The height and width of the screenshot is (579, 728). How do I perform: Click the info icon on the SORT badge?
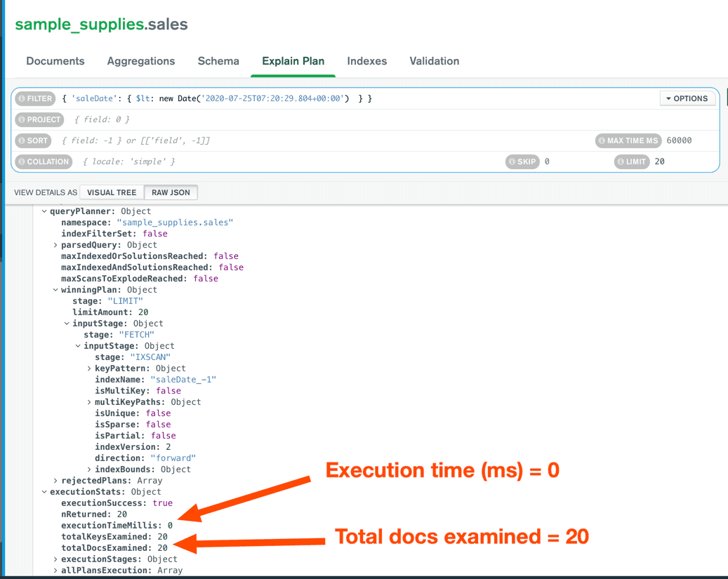tap(22, 140)
